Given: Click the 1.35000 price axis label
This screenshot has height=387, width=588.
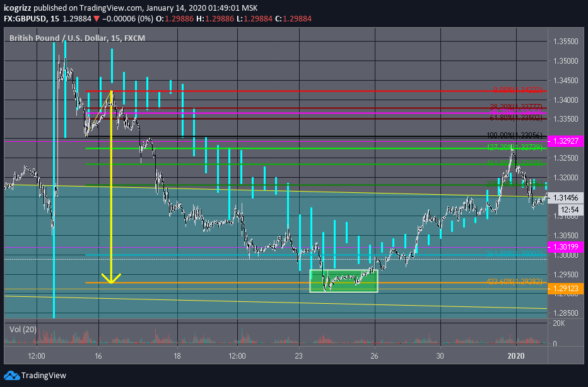Looking at the screenshot, I should pyautogui.click(x=566, y=61).
